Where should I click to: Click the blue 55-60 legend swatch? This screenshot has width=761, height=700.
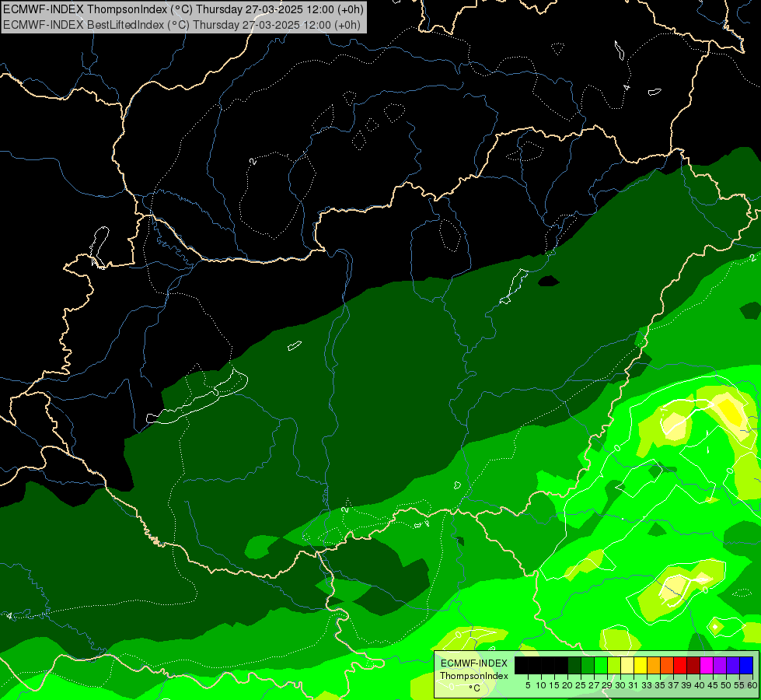[x=746, y=666]
